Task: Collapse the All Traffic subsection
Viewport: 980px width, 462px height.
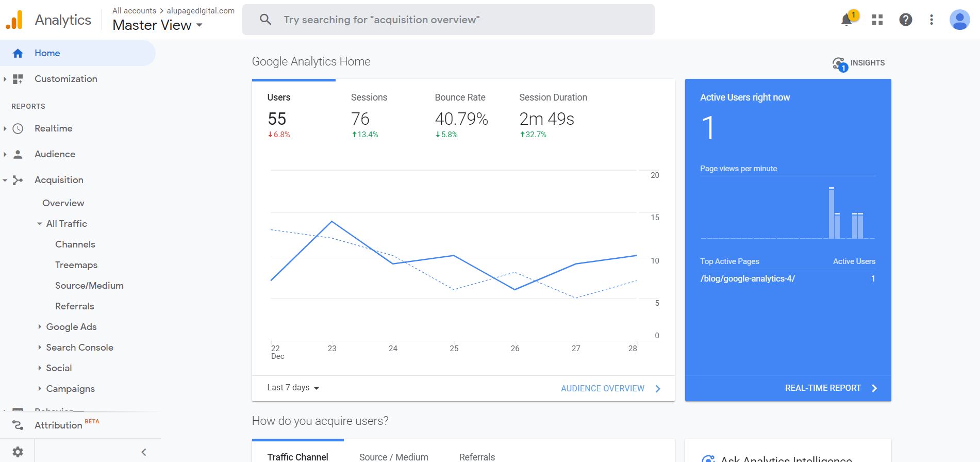Action: (x=40, y=224)
